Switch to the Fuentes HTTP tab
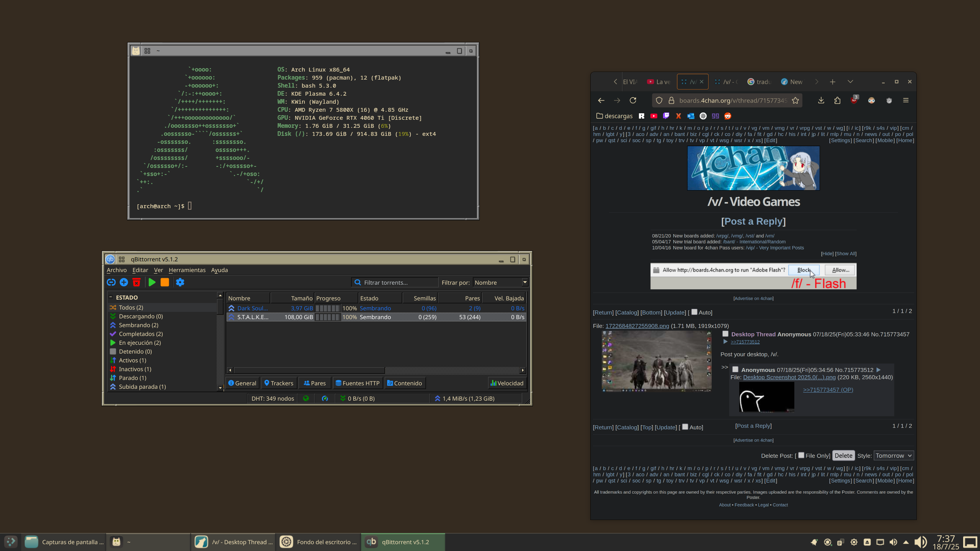This screenshot has height=551, width=980. click(357, 383)
